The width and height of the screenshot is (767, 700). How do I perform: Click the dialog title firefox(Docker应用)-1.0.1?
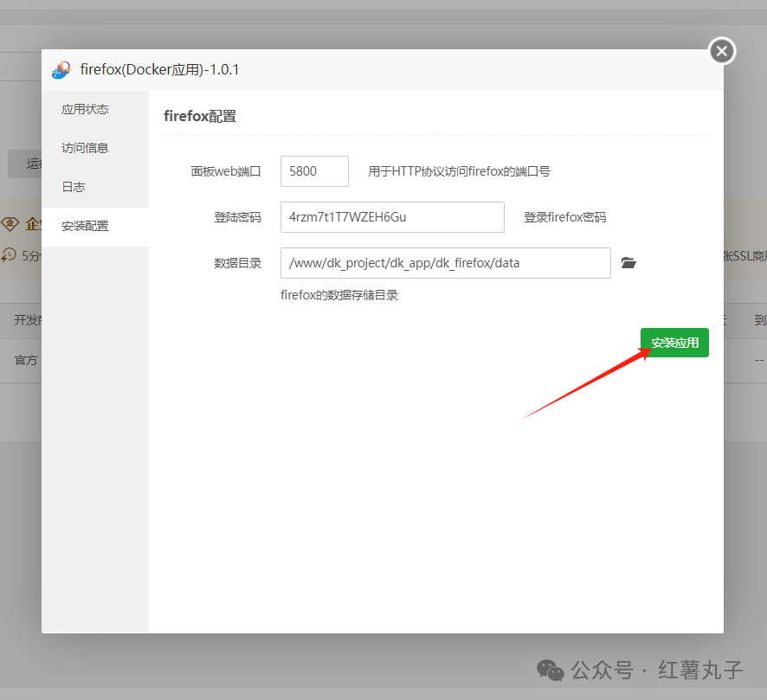click(159, 70)
